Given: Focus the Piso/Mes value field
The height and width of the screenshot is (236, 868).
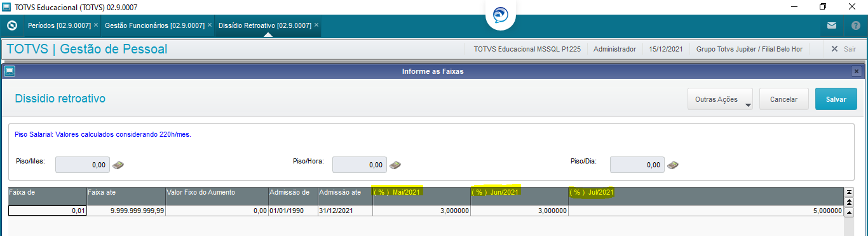Looking at the screenshot, I should 83,165.
